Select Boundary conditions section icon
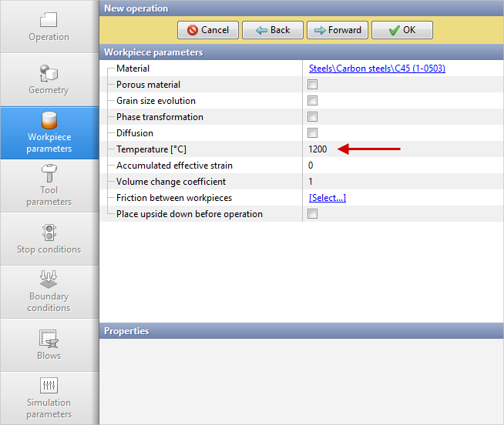Screen dimensions: 504x425 pos(49,279)
